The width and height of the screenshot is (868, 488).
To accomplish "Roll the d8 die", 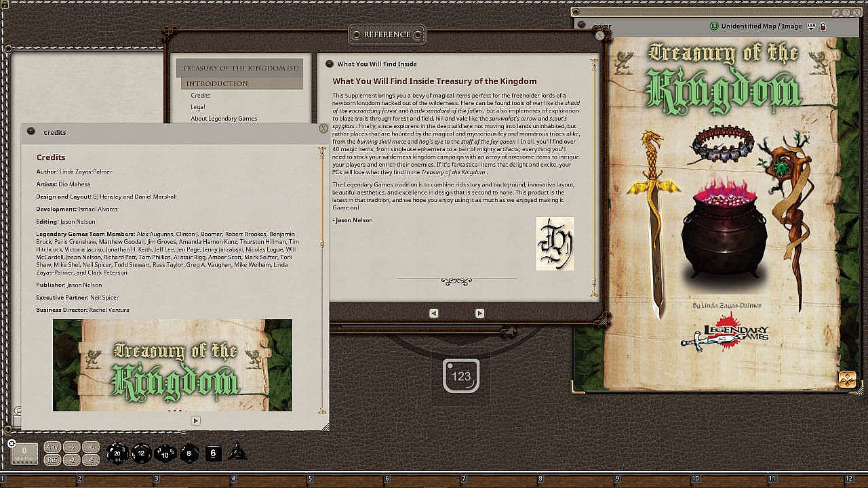I will point(189,453).
